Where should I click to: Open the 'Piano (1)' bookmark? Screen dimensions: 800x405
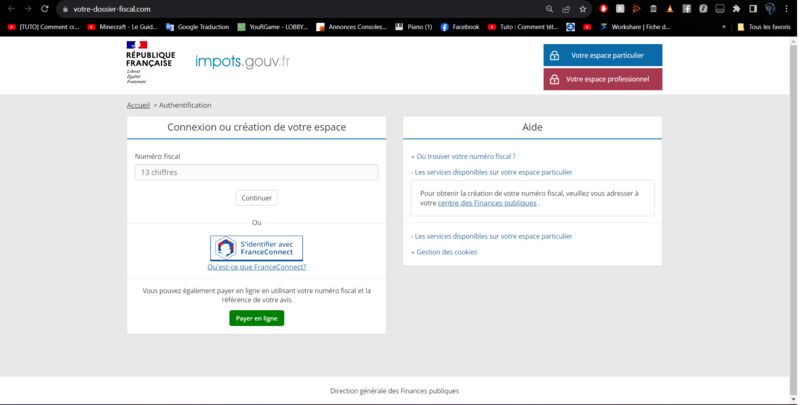tap(414, 27)
